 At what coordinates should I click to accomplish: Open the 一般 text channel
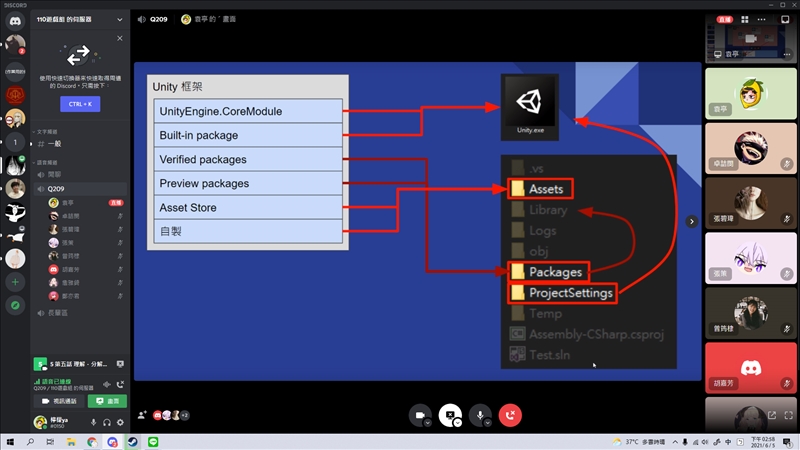pyautogui.click(x=54, y=145)
